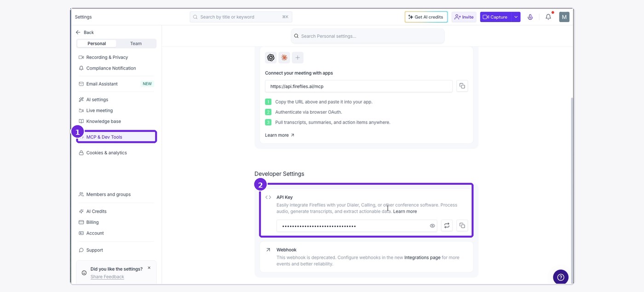Viewport: 644px width, 292px height.
Task: Click the Webhook title
Action: [286, 250]
